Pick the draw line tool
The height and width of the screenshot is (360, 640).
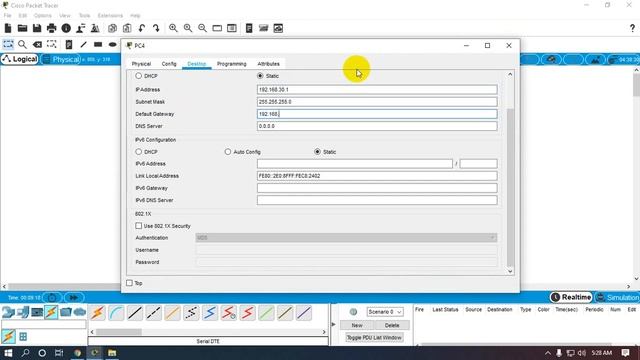[x=83, y=44]
